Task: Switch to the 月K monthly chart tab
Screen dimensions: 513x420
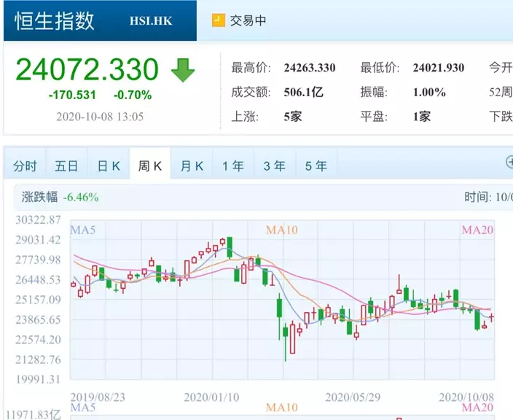Action: [192, 166]
